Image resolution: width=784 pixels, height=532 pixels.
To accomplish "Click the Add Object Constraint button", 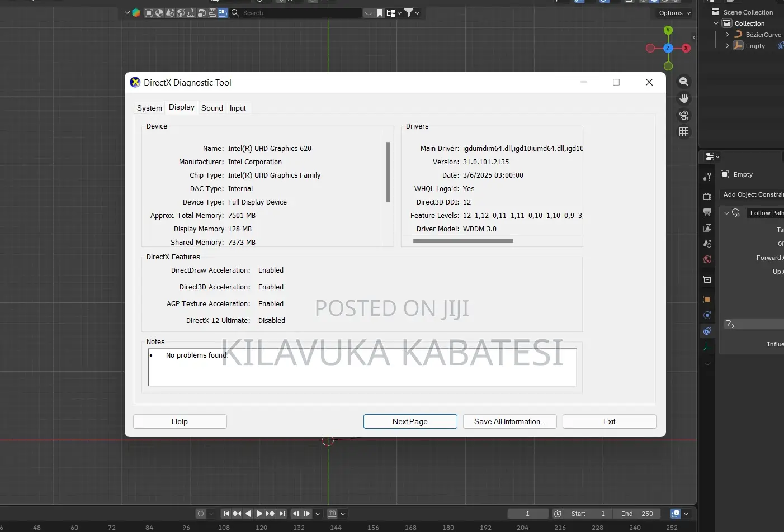I will pyautogui.click(x=753, y=194).
